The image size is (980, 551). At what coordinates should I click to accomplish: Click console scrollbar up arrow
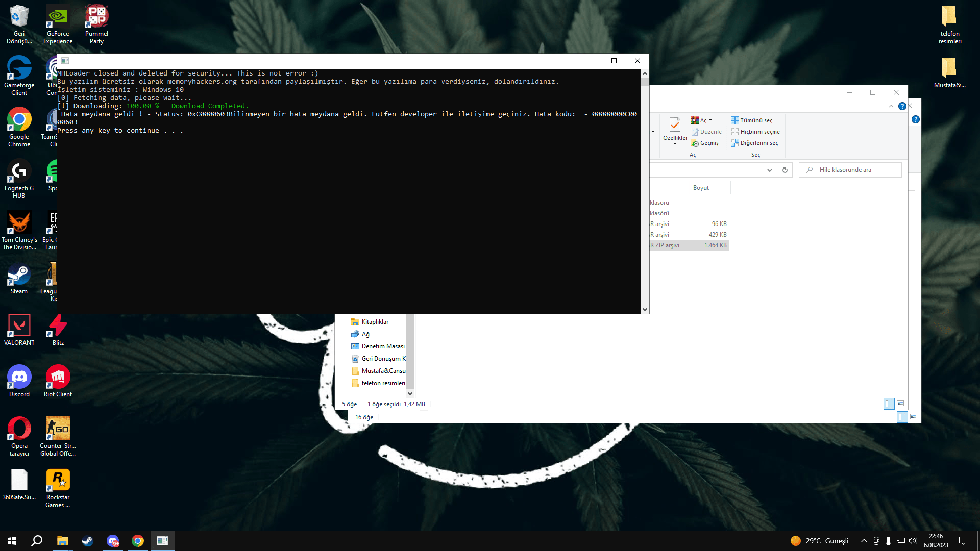click(x=645, y=73)
